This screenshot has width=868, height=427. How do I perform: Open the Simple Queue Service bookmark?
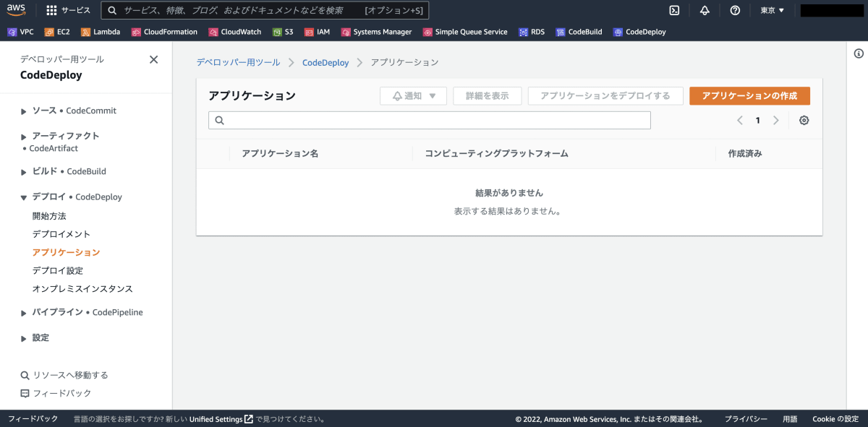coord(465,32)
